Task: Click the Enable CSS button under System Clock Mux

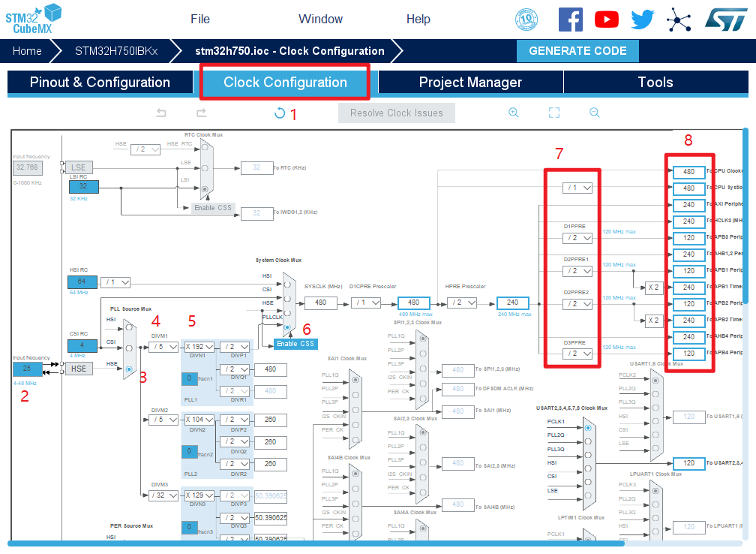Action: 295,343
